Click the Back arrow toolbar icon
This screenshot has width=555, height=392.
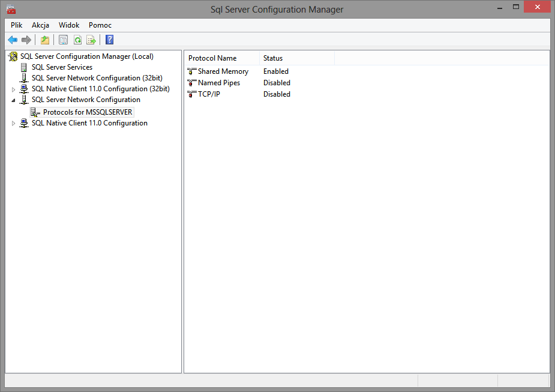pos(13,40)
